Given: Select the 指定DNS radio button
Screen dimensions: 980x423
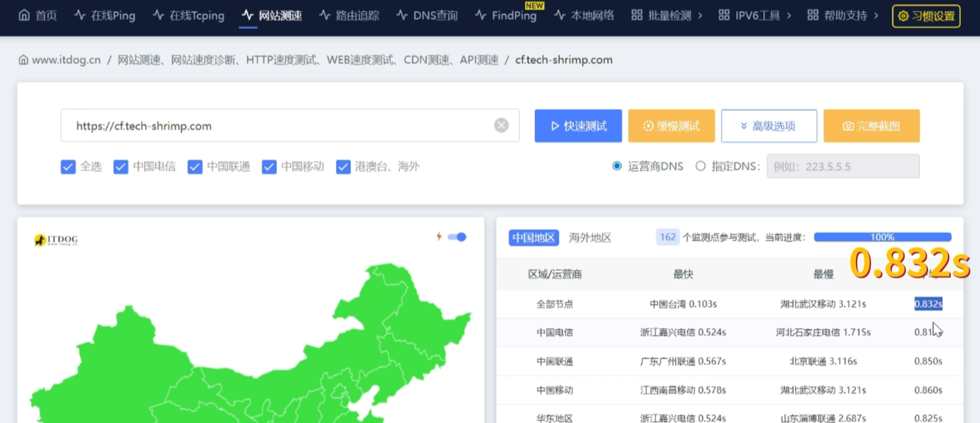Looking at the screenshot, I should [700, 166].
